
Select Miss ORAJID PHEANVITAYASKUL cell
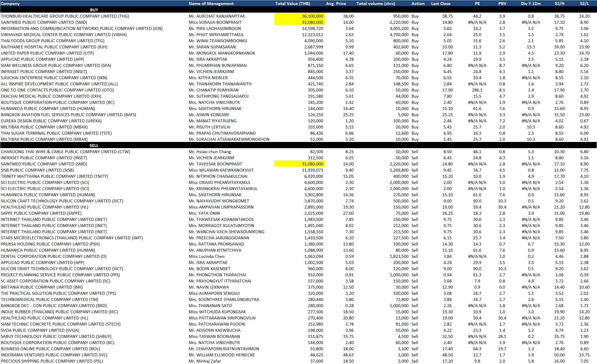pyautogui.click(x=220, y=182)
